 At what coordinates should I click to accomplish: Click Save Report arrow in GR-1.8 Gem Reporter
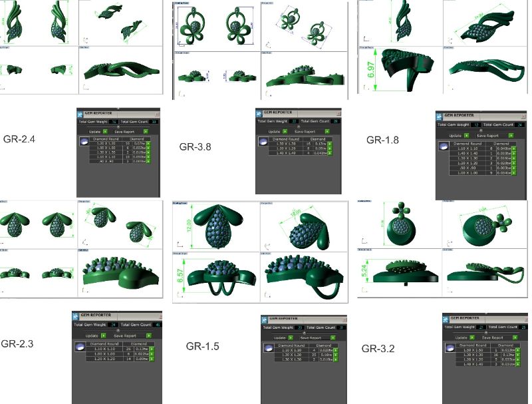(511, 136)
